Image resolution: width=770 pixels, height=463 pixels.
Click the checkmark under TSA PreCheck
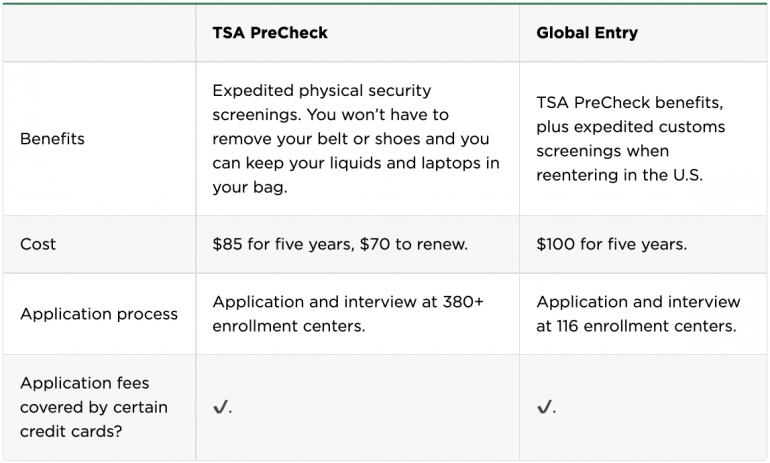[x=220, y=407]
